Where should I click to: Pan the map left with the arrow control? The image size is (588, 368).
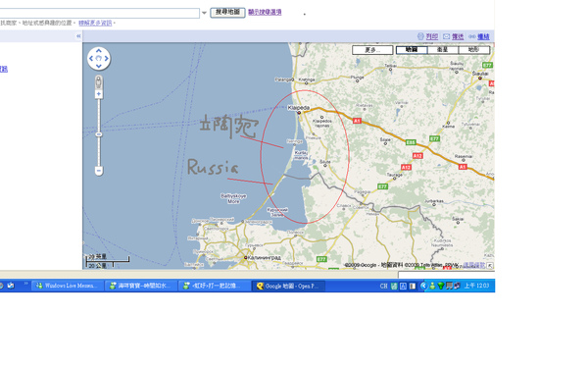[x=91, y=58]
